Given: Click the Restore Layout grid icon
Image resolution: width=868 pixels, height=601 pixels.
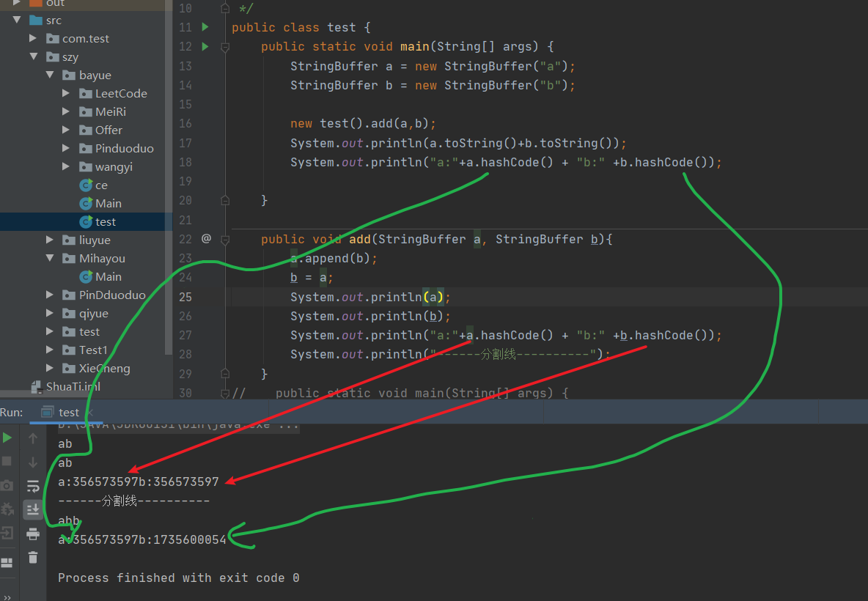Looking at the screenshot, I should 7,563.
